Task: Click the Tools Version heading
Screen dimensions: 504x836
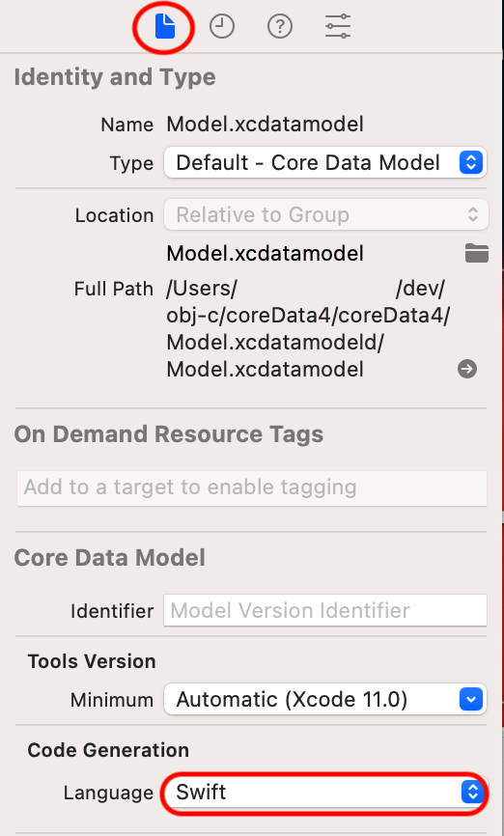Action: (x=92, y=661)
